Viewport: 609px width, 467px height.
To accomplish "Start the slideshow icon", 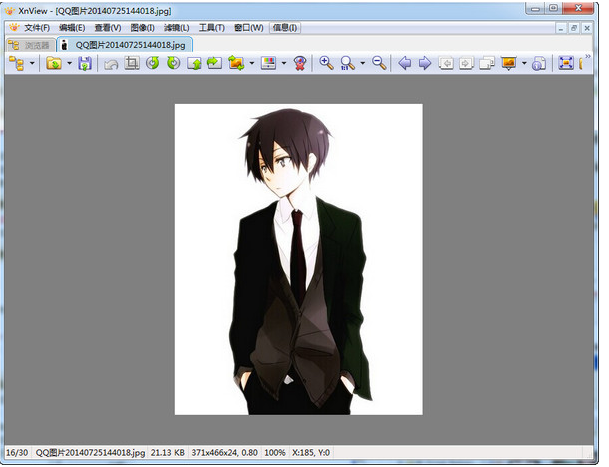I will click(508, 63).
